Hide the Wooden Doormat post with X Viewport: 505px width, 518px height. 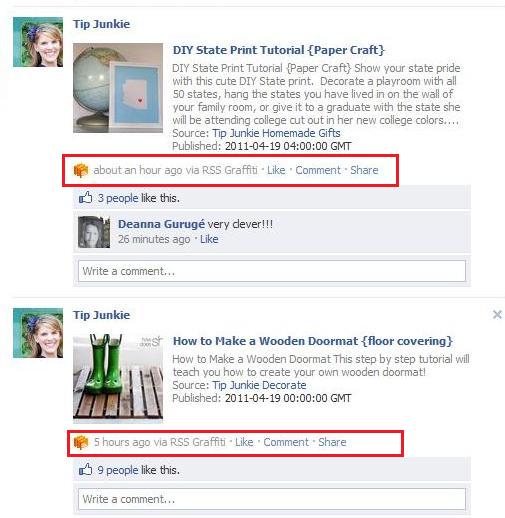(x=497, y=314)
